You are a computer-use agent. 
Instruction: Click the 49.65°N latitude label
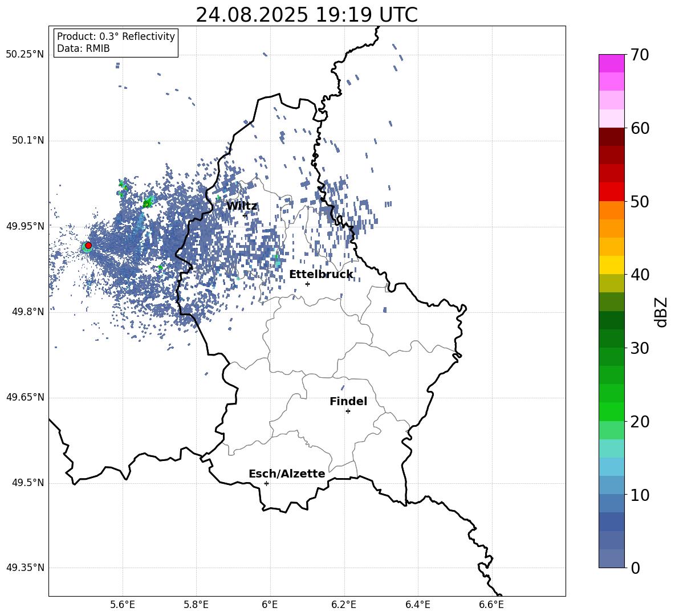[25, 397]
